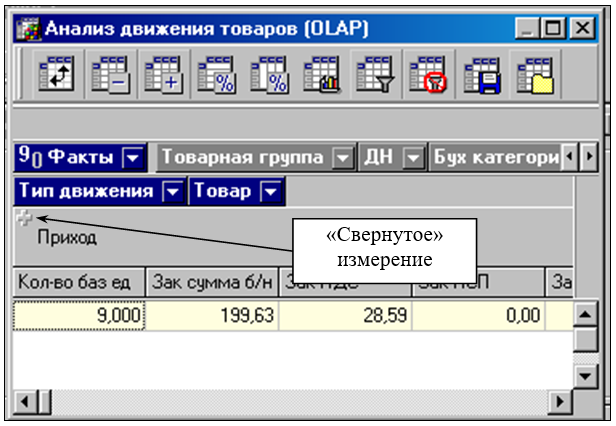Open the Тип движения dropdown arrow
The width and height of the screenshot is (616, 426).
click(x=174, y=190)
